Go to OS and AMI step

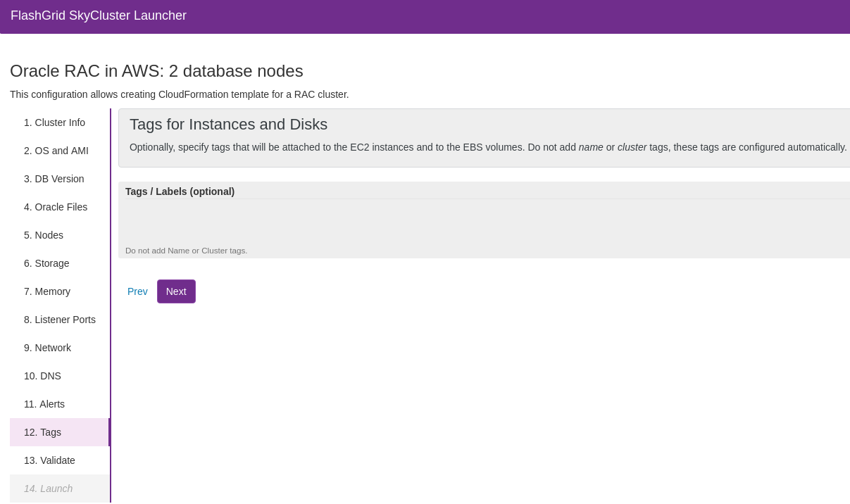pyautogui.click(x=56, y=151)
